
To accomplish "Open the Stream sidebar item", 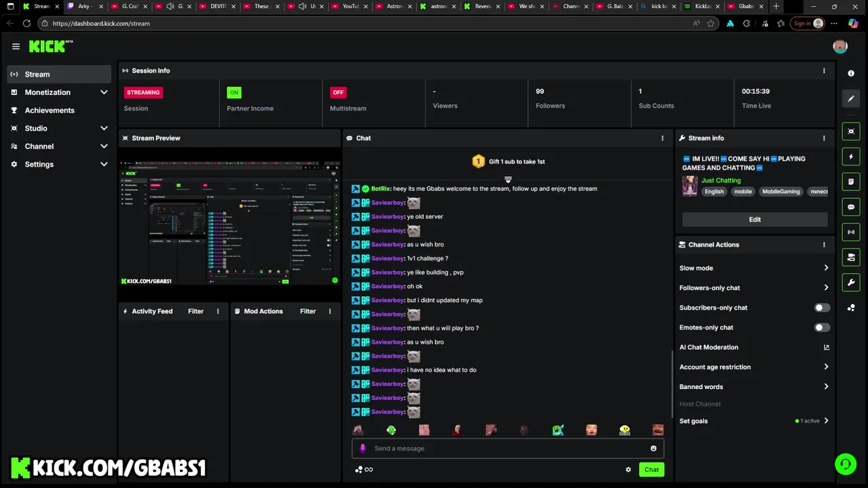I will click(59, 74).
